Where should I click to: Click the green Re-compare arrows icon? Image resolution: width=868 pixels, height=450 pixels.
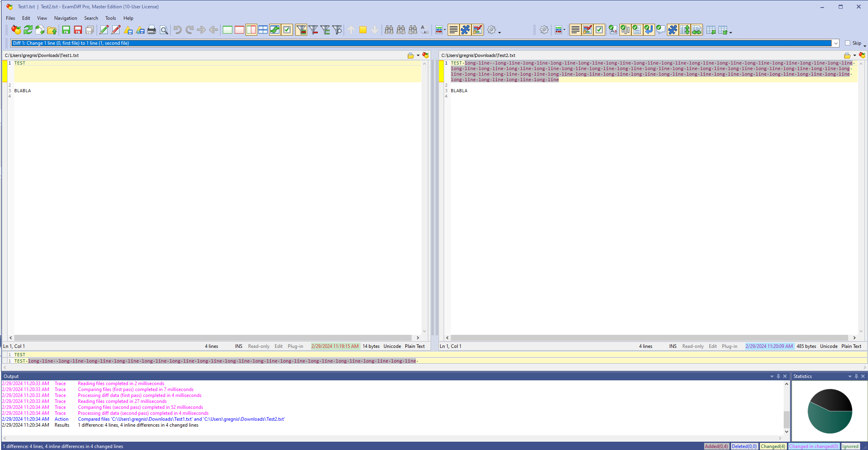[28, 30]
